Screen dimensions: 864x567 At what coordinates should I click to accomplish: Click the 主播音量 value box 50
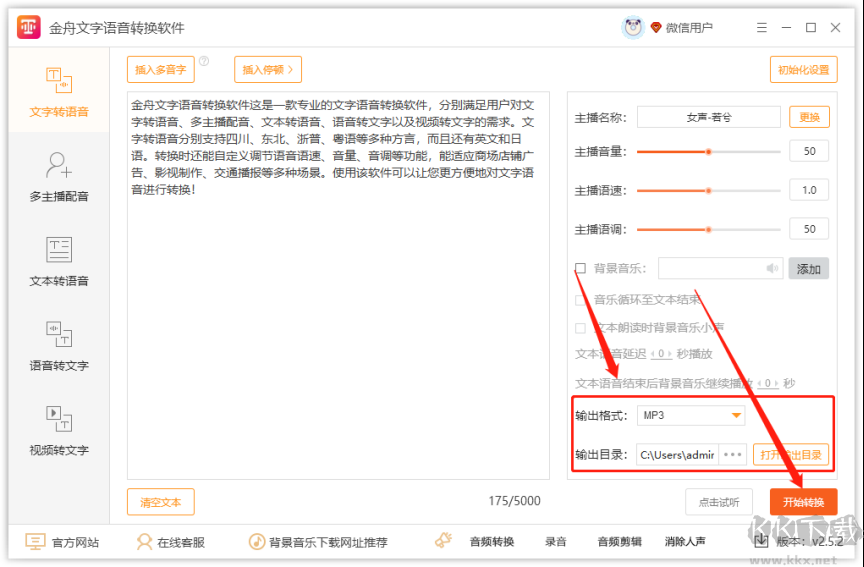(x=809, y=151)
